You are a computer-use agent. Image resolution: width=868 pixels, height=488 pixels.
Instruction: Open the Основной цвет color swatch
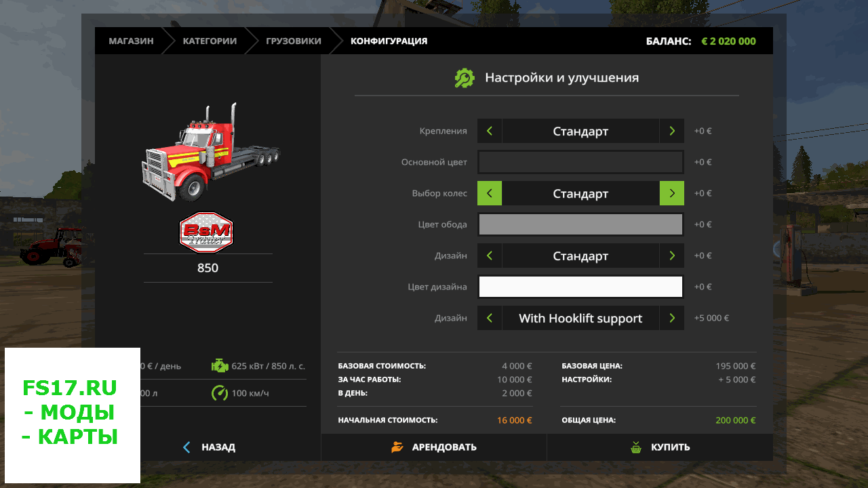[580, 162]
